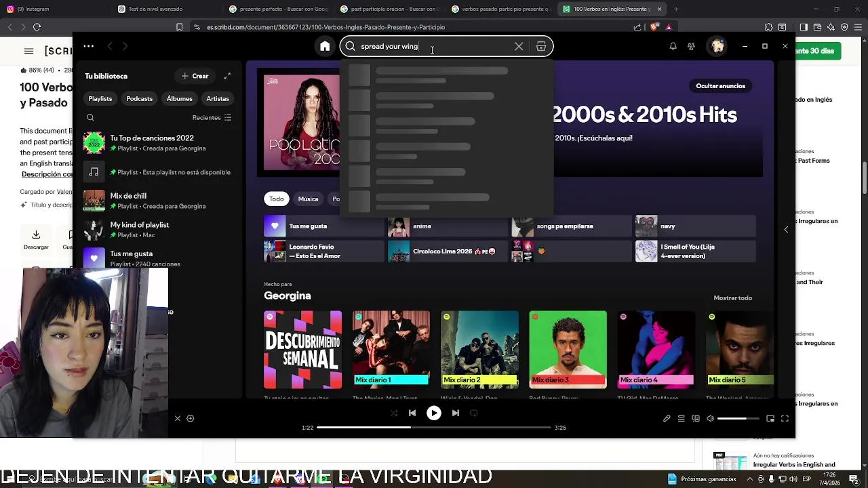Viewport: 868px width, 488px height.
Task: Toggle repeat in player bar
Action: [474, 413]
